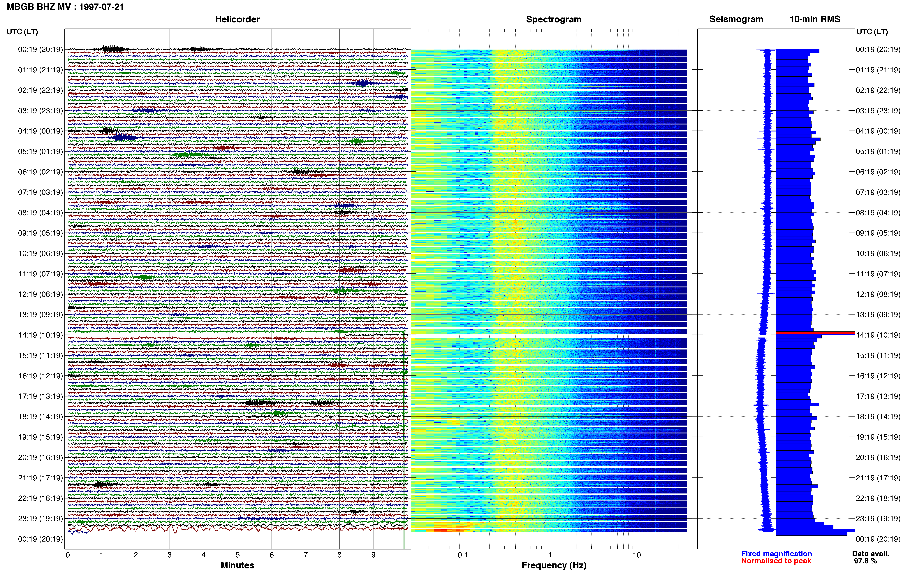924x578 pixels.
Task: Select left-axis time label 23:19 (19:19)
Action: point(41,519)
